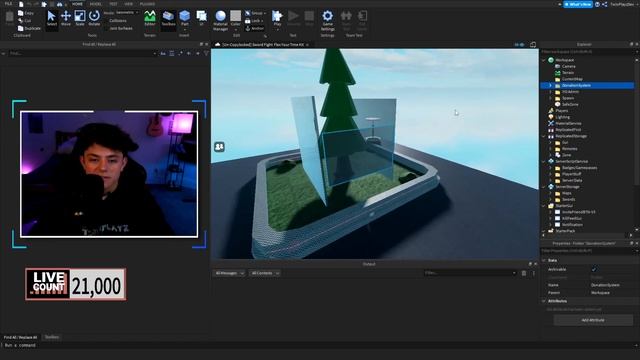
Task: Activate the Rotate tool
Action: (x=94, y=19)
